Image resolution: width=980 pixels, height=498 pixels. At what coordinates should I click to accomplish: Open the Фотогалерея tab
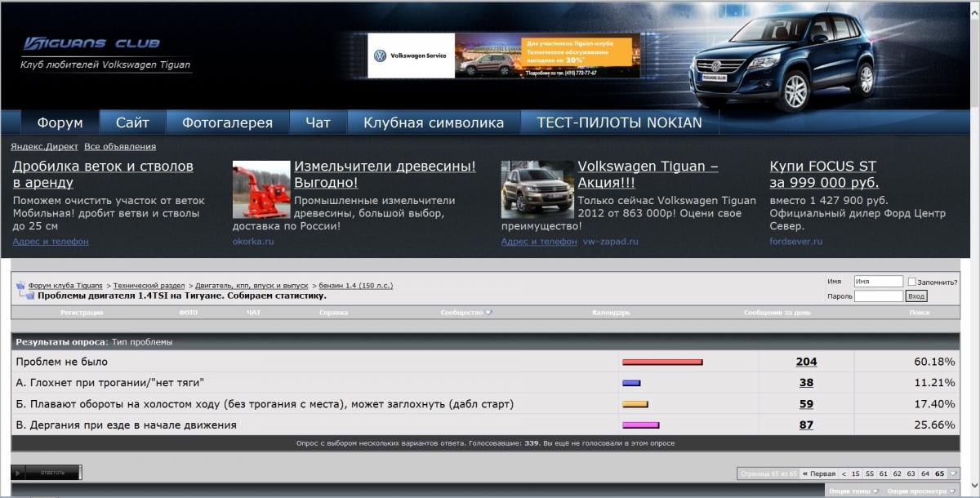227,122
